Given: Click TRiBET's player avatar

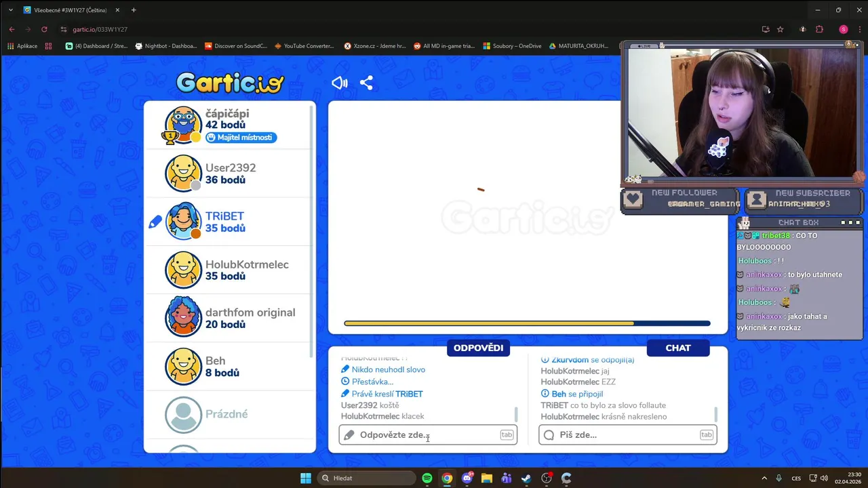Looking at the screenshot, I should click(183, 222).
